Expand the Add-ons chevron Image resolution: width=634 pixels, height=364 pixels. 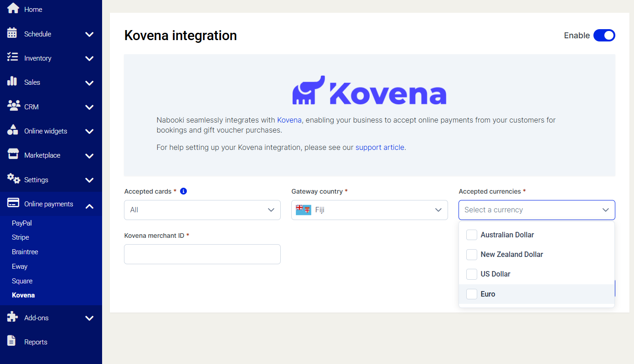89,318
